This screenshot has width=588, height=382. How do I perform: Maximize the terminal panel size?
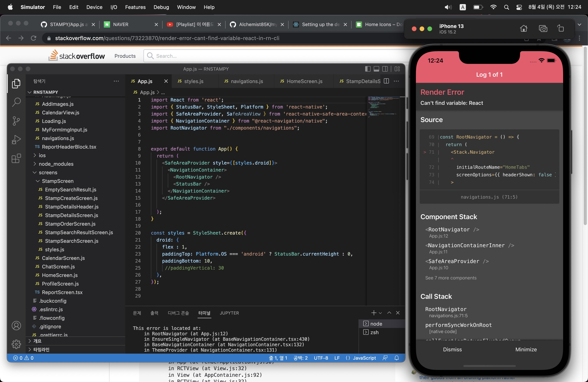[x=389, y=313]
